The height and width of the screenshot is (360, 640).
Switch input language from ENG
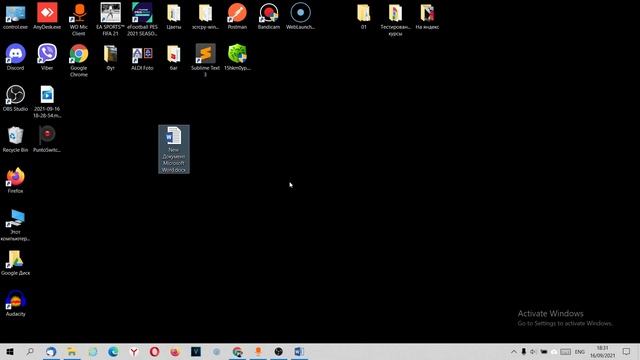(x=580, y=352)
